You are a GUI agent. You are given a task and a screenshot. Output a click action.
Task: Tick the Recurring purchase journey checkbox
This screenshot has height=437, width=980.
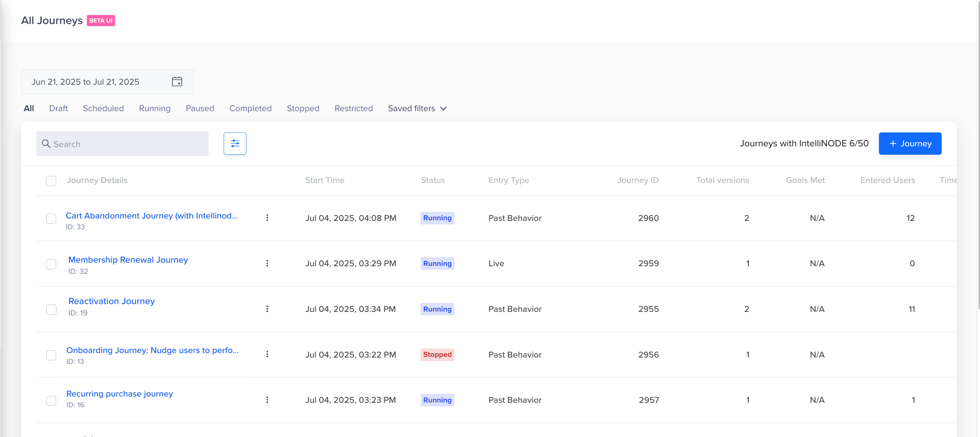click(x=51, y=400)
